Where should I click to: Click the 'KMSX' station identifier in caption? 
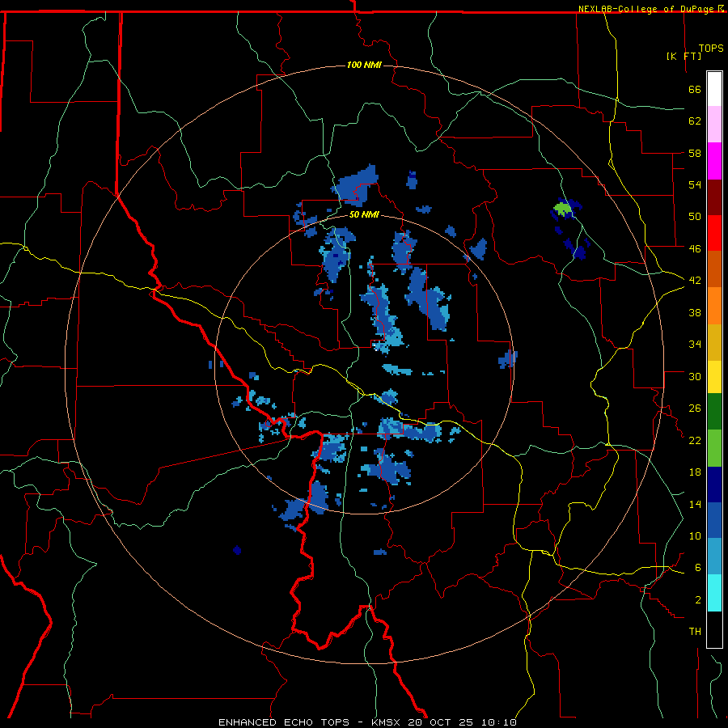(387, 722)
